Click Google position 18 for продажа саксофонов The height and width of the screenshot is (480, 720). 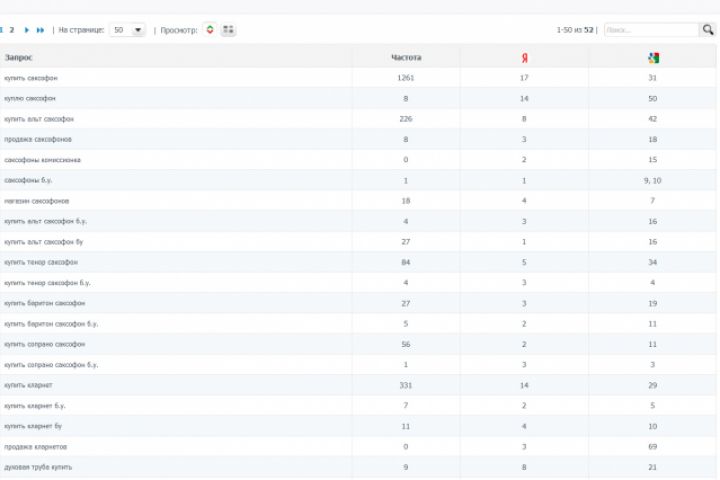point(652,139)
